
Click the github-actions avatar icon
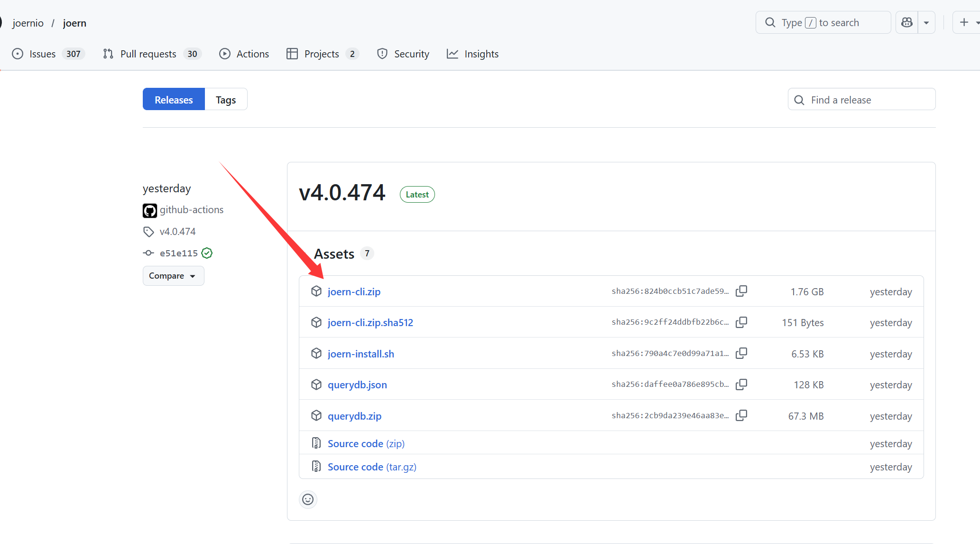(150, 210)
